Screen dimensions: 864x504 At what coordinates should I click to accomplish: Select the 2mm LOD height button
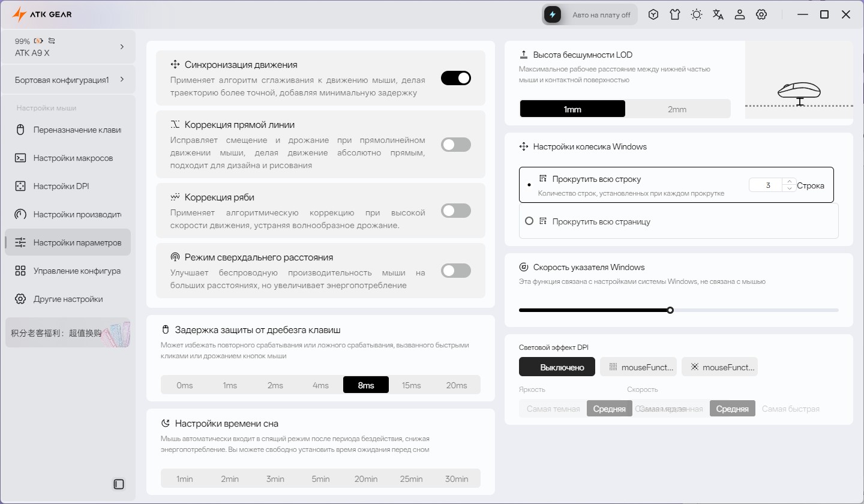pos(677,109)
